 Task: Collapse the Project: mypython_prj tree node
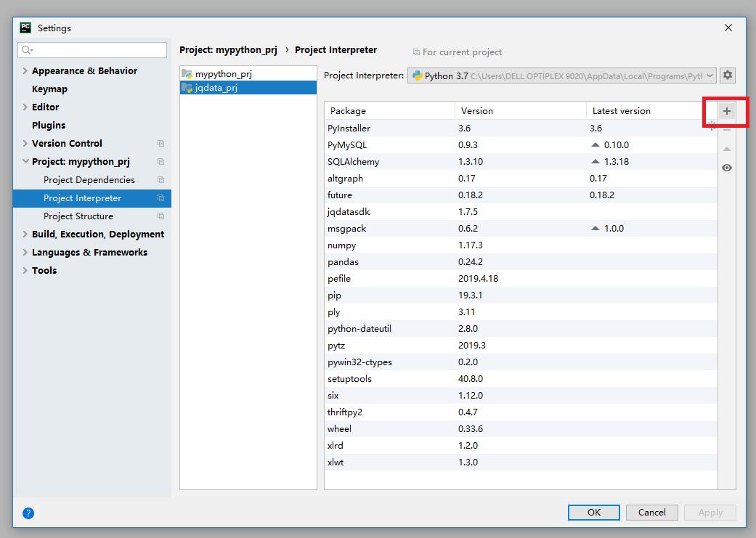pyautogui.click(x=25, y=162)
